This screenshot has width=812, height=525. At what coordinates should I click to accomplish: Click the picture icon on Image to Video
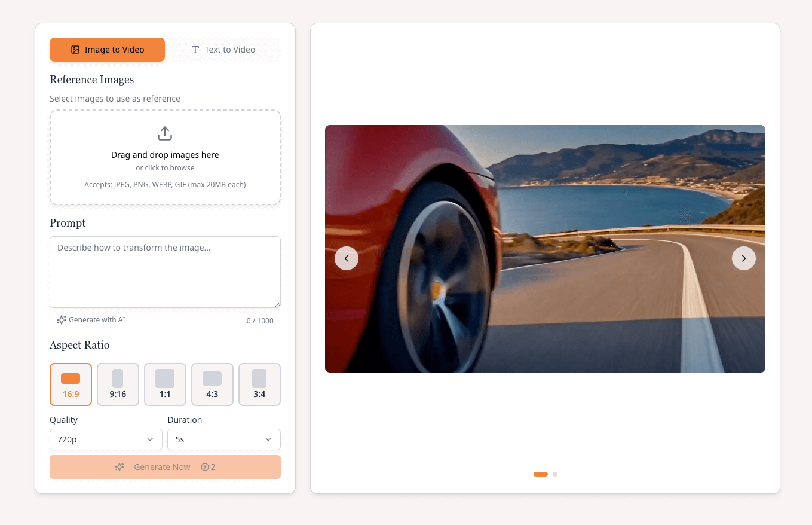[x=75, y=50]
